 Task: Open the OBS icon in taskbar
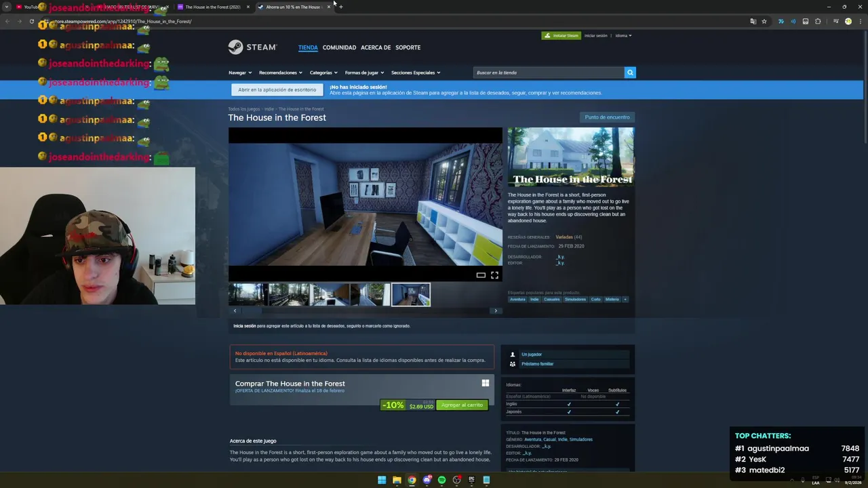coord(456,480)
